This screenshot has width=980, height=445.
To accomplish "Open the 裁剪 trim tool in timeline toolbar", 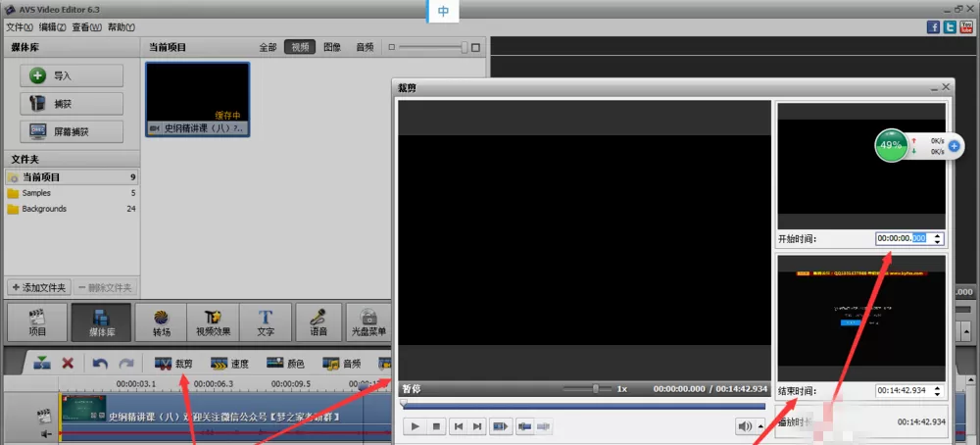I will coord(173,364).
